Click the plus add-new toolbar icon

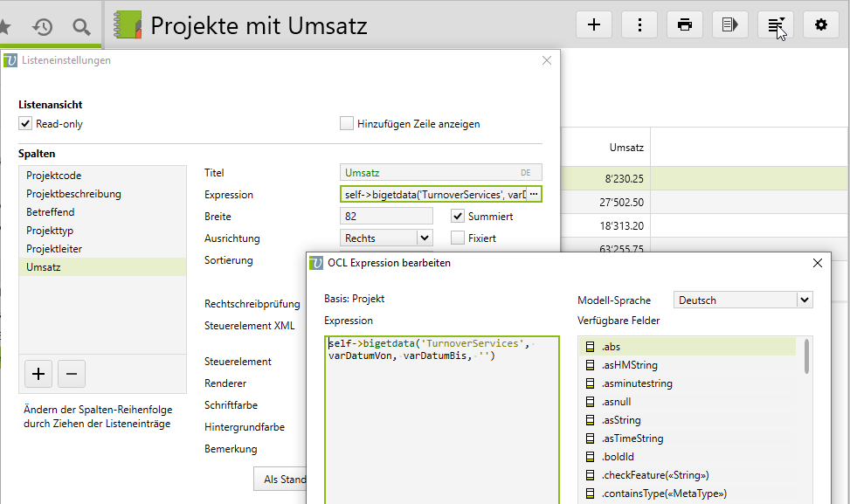tap(594, 24)
